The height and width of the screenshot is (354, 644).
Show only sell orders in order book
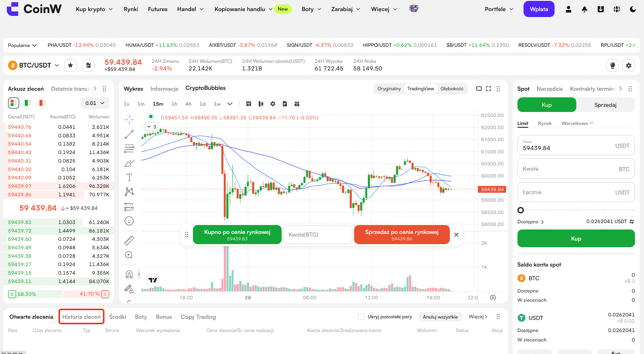pos(42,103)
